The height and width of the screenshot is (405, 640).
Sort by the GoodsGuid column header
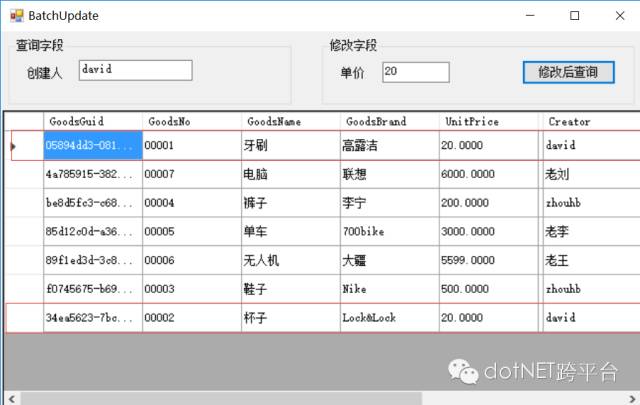pyautogui.click(x=93, y=121)
